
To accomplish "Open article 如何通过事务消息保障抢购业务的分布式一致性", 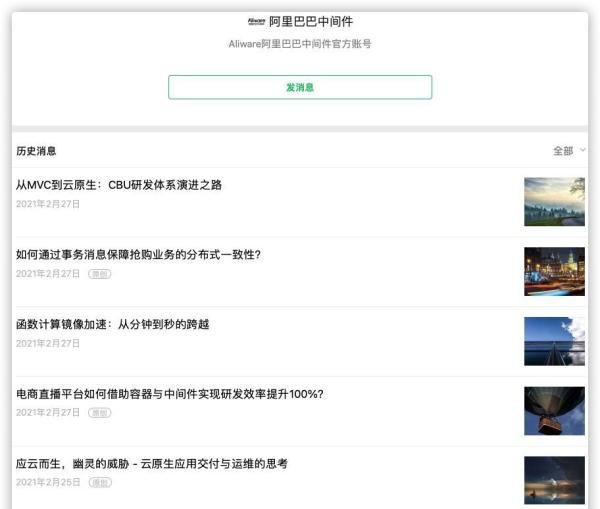I will [x=138, y=254].
